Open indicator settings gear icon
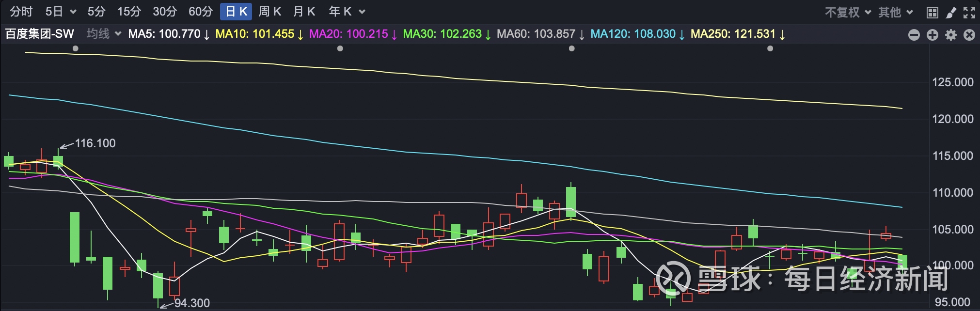980x311 pixels. point(951,35)
